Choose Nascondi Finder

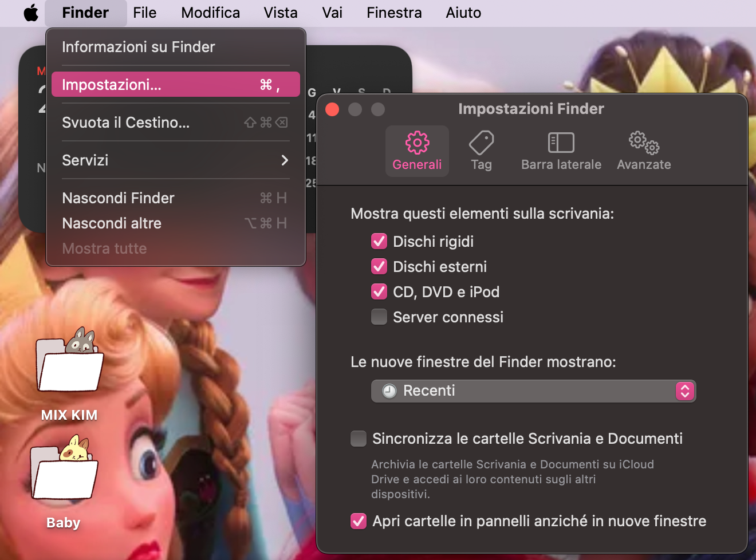click(x=176, y=198)
